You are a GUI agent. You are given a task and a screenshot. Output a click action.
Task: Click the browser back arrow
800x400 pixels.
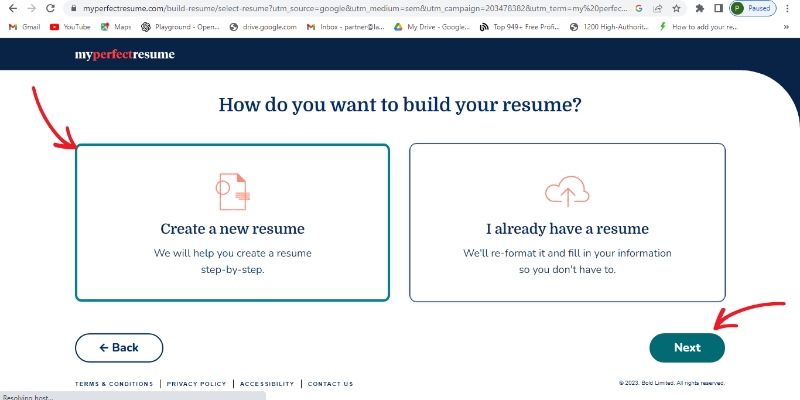[x=12, y=8]
